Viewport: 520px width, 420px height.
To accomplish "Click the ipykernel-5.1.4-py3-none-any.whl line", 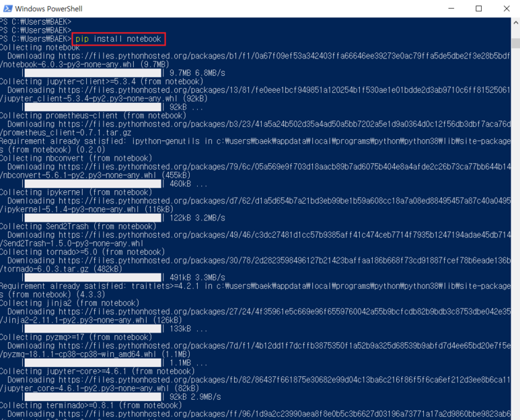I will pos(87,210).
